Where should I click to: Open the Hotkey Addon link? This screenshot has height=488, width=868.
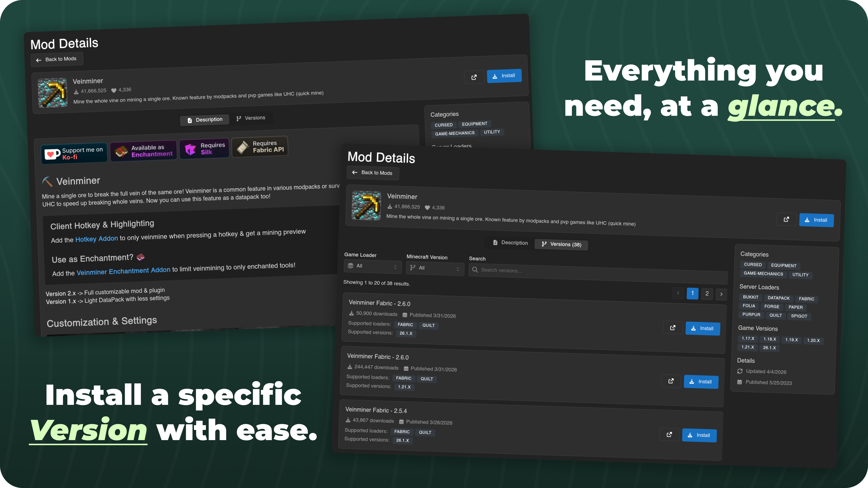pyautogui.click(x=96, y=239)
